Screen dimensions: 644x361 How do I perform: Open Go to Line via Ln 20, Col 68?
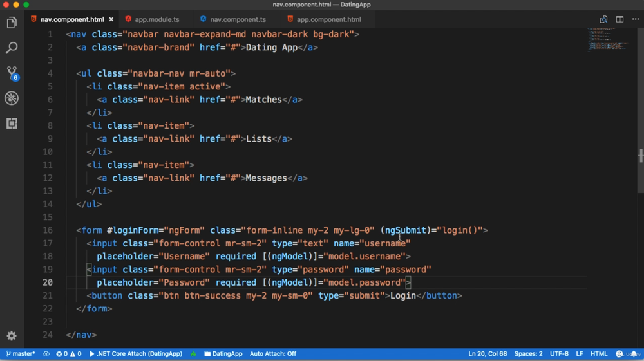(x=488, y=354)
